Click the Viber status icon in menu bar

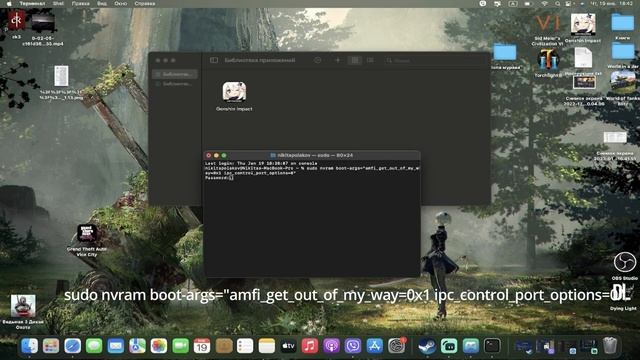[x=482, y=3]
